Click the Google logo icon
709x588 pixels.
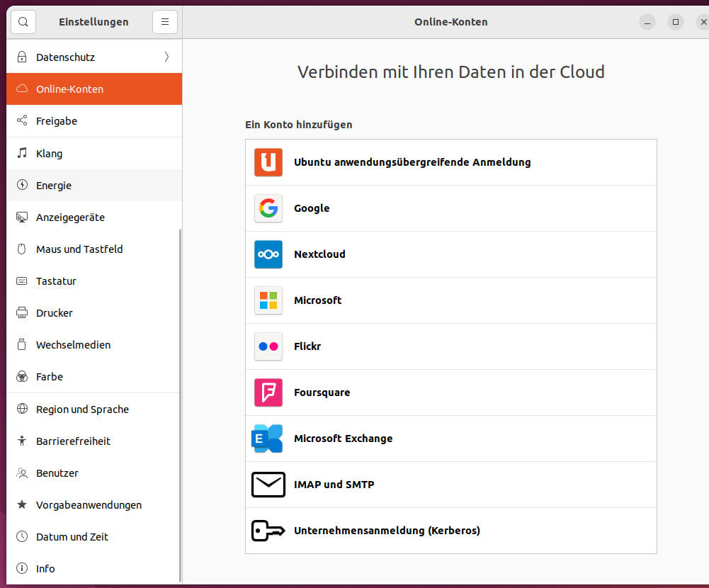pos(268,208)
